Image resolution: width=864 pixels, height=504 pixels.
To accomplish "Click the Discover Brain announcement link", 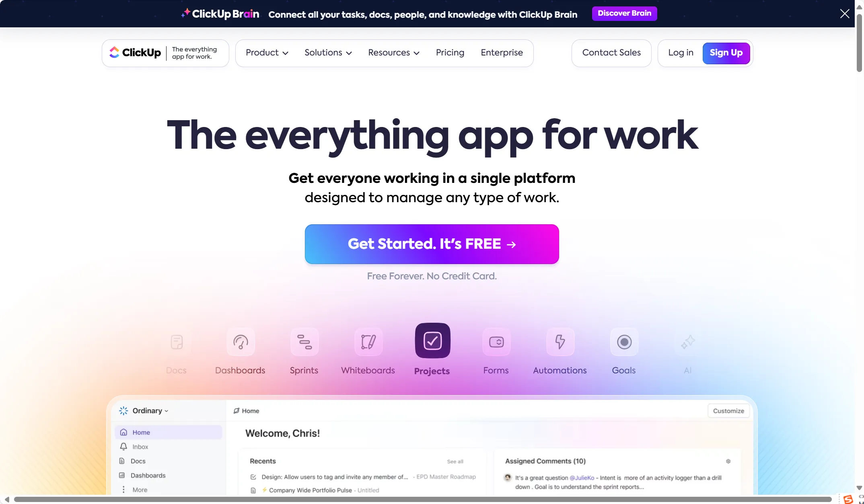I will point(624,14).
